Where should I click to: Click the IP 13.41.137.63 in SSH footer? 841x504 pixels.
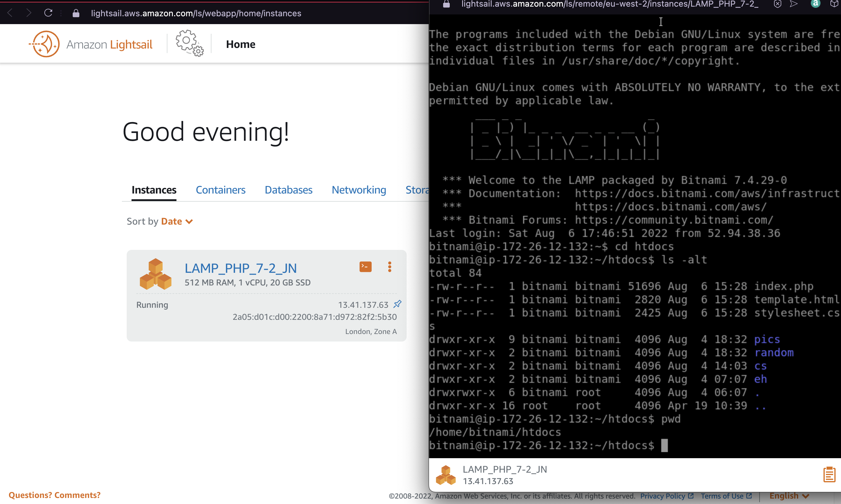pos(488,481)
